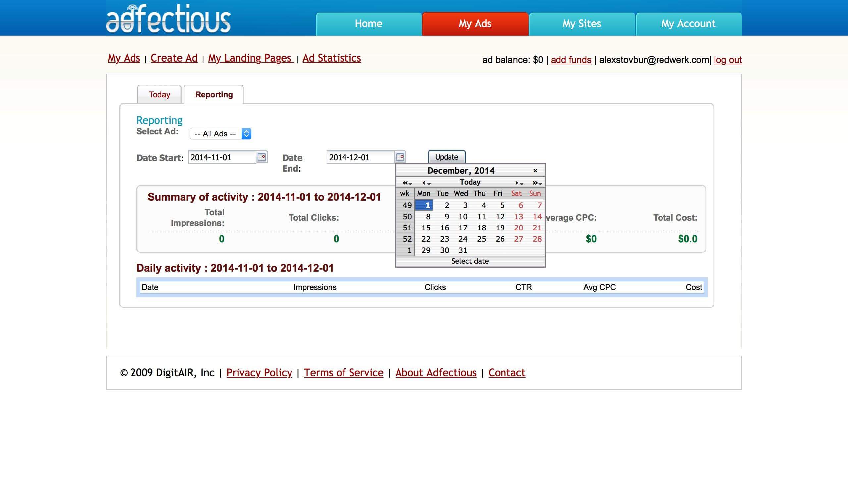848x504 pixels.
Task: Choose December 21 in the calendar
Action: coord(535,228)
